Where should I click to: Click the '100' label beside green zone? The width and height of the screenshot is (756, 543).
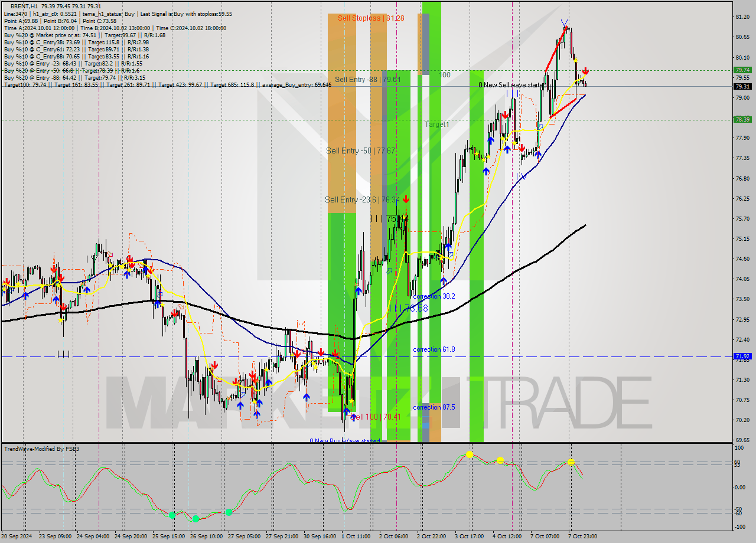point(445,75)
